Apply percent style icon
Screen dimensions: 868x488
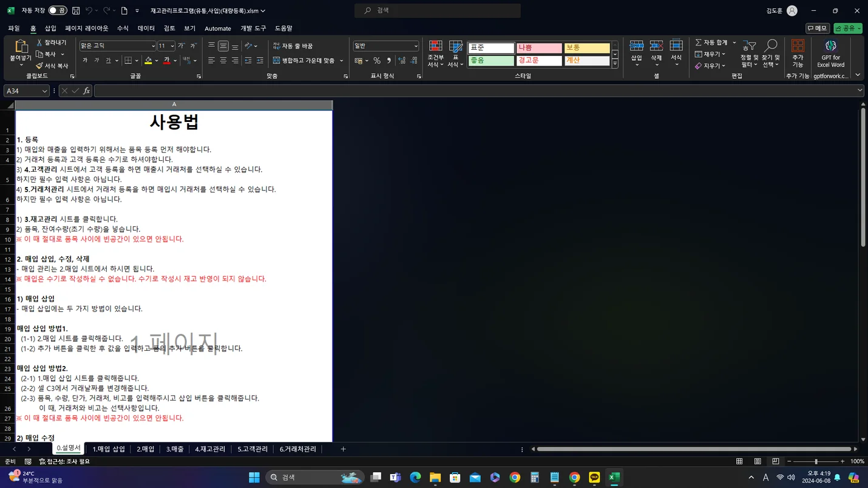point(377,60)
